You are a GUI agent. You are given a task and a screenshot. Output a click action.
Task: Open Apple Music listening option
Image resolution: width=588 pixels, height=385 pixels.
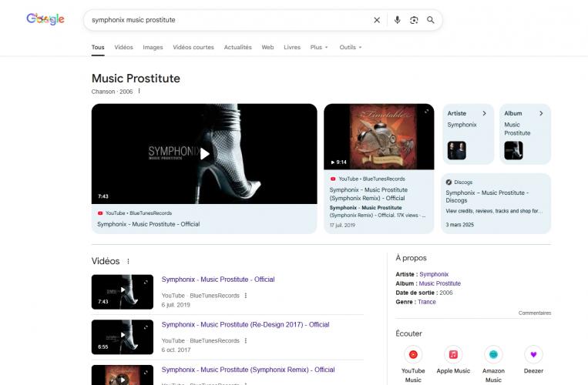pos(453,355)
